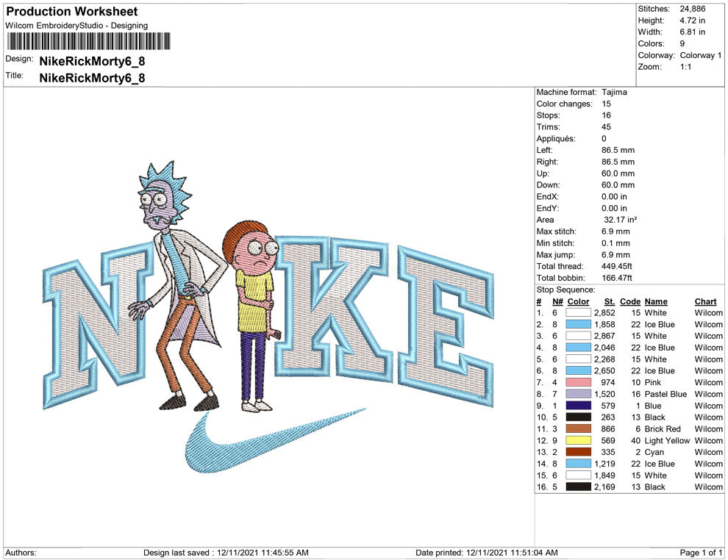Screen dimensions: 728x560
Task: Click the Max stitch value '6.9 mm'
Action: tap(615, 231)
